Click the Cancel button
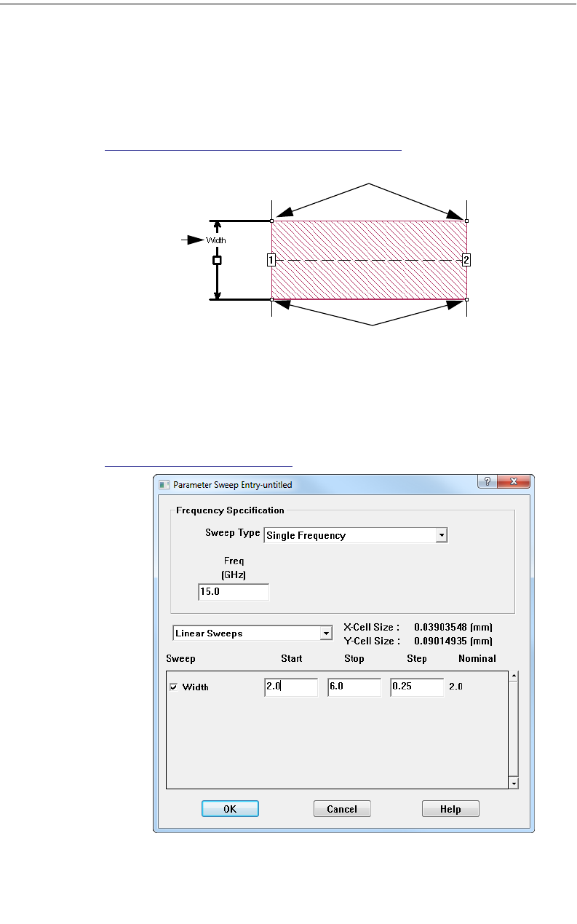577x924 pixels. point(342,809)
